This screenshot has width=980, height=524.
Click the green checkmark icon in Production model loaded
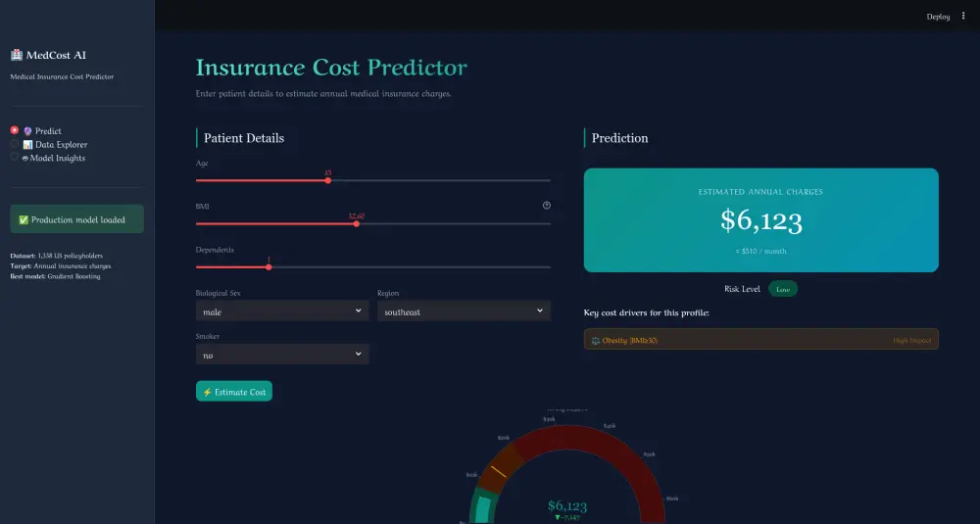pyautogui.click(x=24, y=219)
